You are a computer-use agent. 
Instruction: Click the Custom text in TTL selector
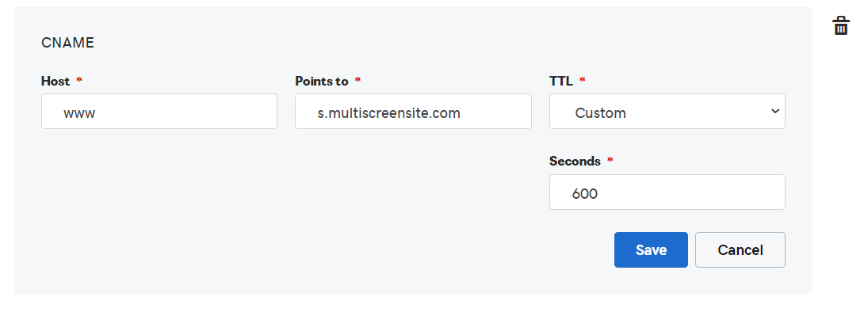tap(601, 113)
